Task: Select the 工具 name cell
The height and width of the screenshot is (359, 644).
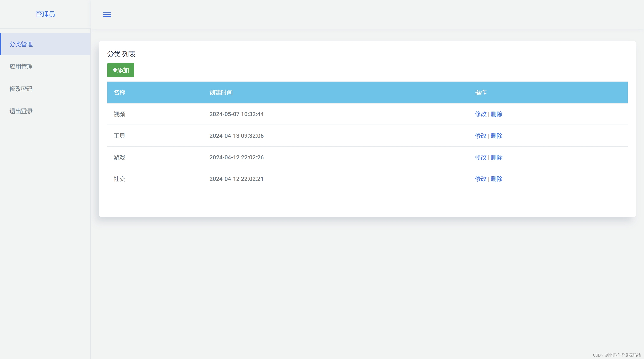Action: [x=119, y=136]
